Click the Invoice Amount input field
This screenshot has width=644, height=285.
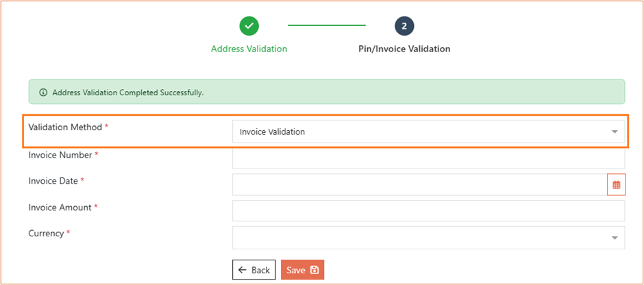coord(428,211)
